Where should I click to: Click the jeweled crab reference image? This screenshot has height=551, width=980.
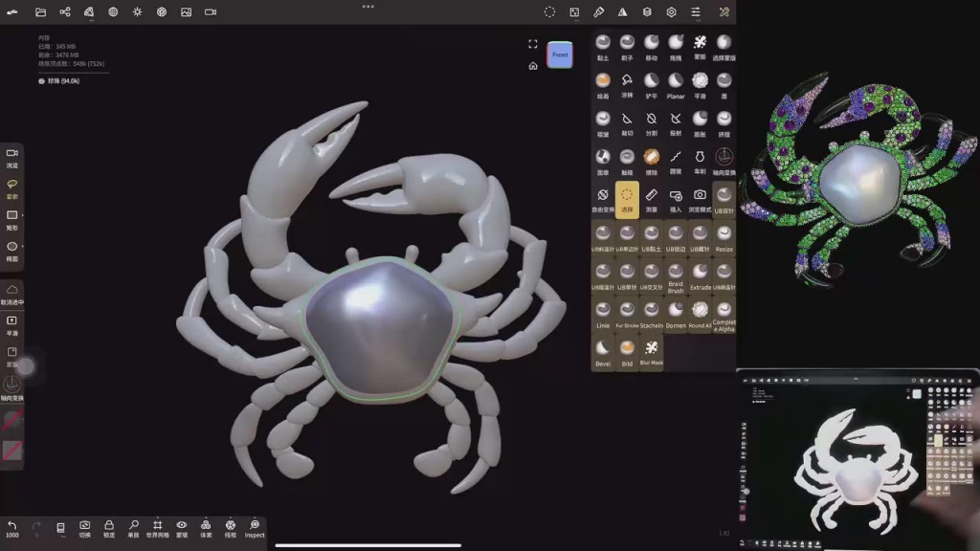(858, 181)
